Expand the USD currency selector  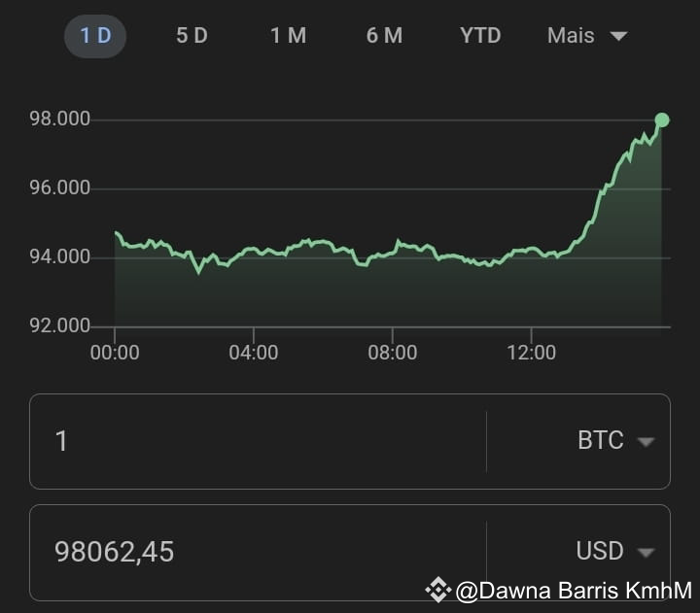(615, 551)
